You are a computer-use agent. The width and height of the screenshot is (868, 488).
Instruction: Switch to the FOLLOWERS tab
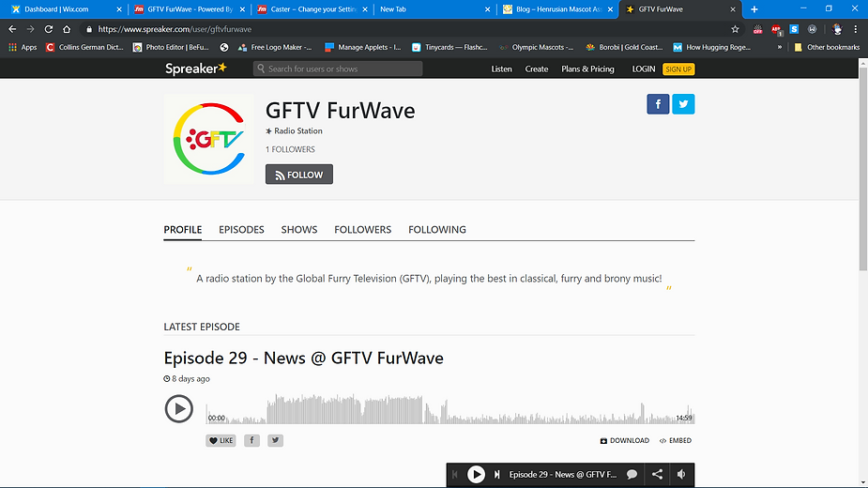pos(362,229)
